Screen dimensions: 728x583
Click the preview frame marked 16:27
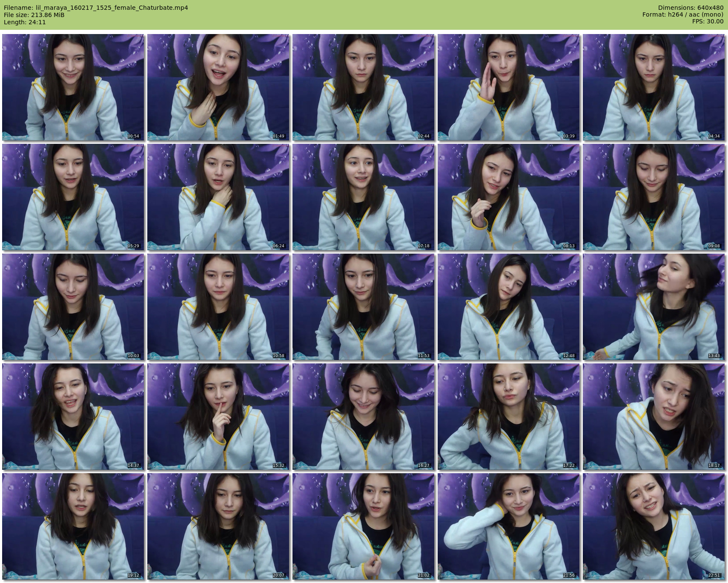tap(363, 417)
